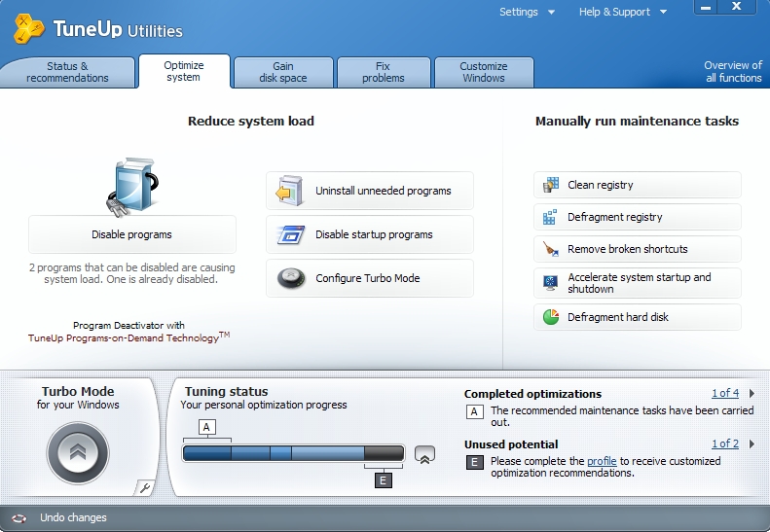Open the Settings dropdown menu
This screenshot has width=770, height=532.
(527, 12)
